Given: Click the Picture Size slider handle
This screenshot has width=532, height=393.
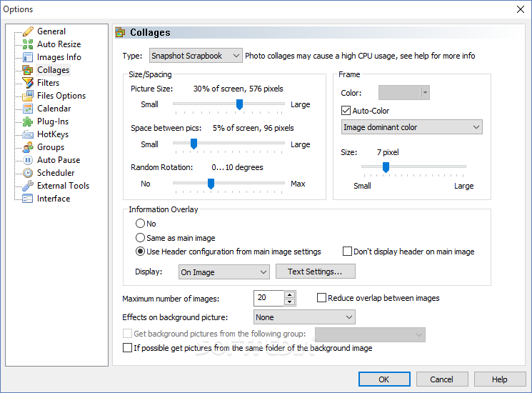Looking at the screenshot, I should (x=239, y=104).
